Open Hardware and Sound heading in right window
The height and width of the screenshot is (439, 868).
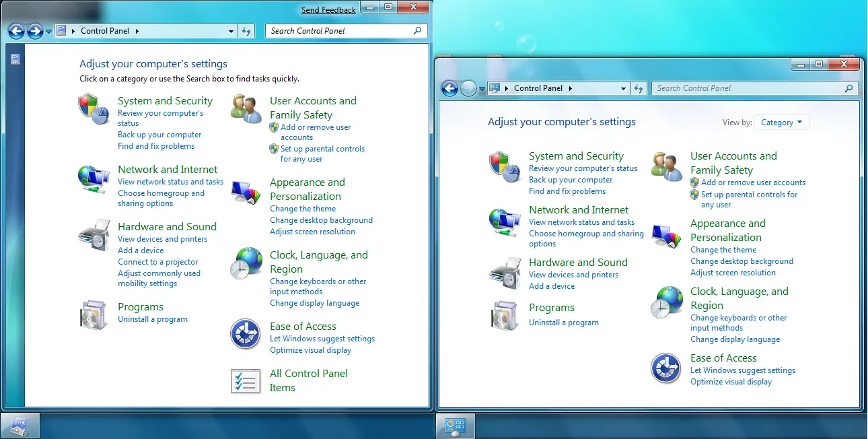point(578,263)
